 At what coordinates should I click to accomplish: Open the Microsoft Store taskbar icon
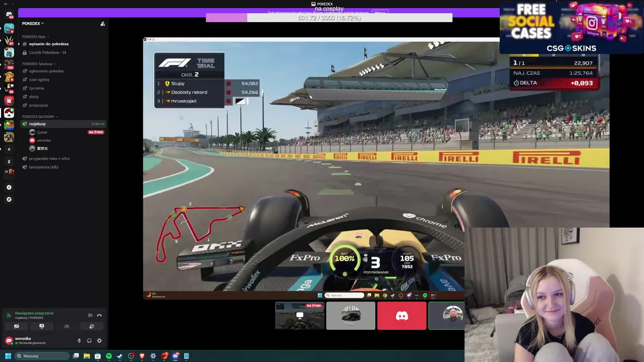[x=98, y=356]
